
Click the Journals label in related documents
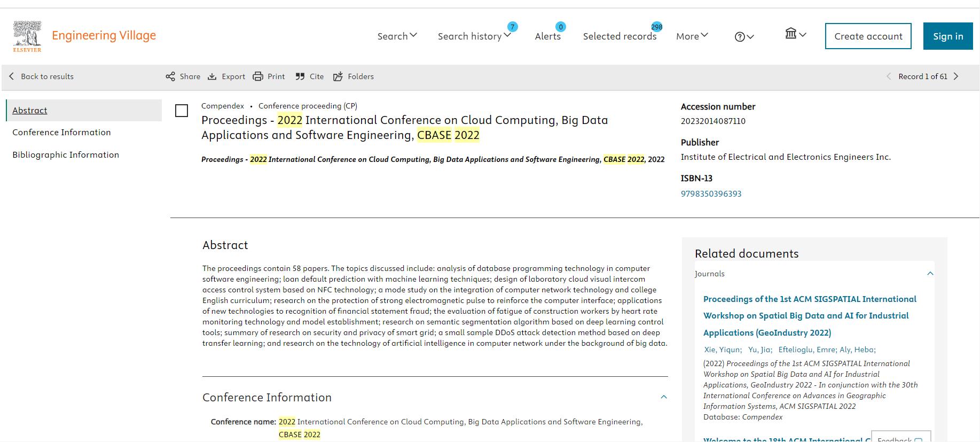tap(710, 274)
